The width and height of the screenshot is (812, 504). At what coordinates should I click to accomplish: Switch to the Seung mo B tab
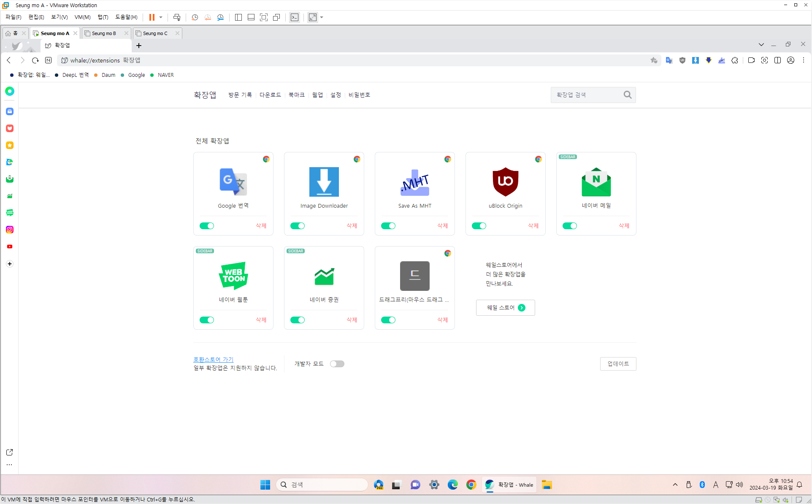click(104, 33)
